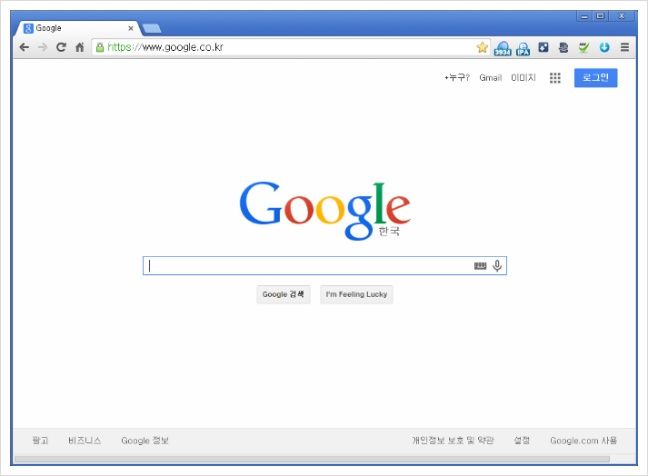The height and width of the screenshot is (476, 648).
Task: Open the Gmail link
Action: pyautogui.click(x=491, y=77)
